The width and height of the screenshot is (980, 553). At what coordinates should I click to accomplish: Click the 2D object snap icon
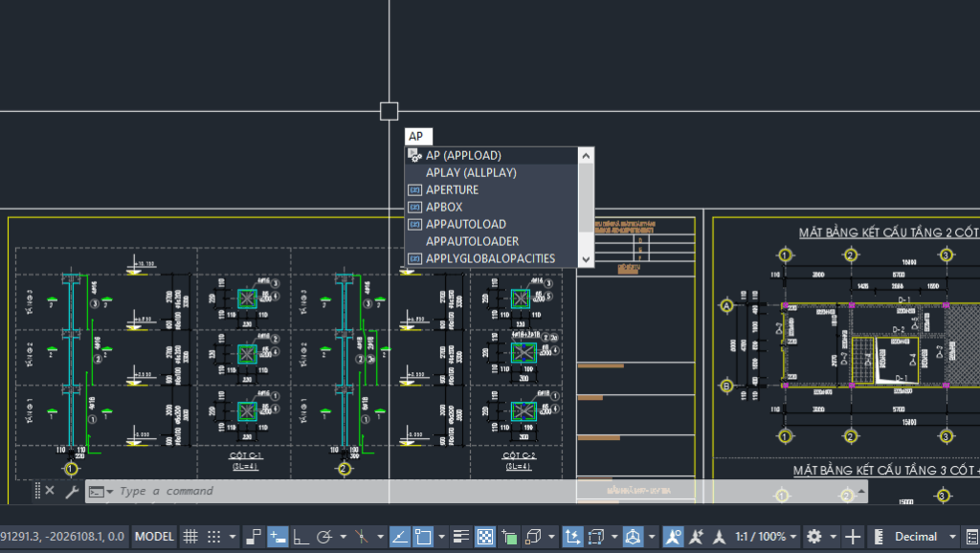click(x=423, y=537)
